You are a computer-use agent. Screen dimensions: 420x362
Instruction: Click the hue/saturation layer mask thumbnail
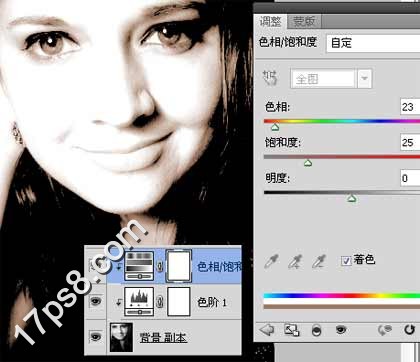(179, 266)
